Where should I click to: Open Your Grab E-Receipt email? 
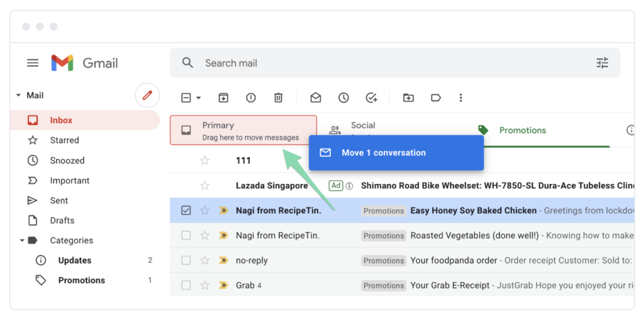point(450,285)
